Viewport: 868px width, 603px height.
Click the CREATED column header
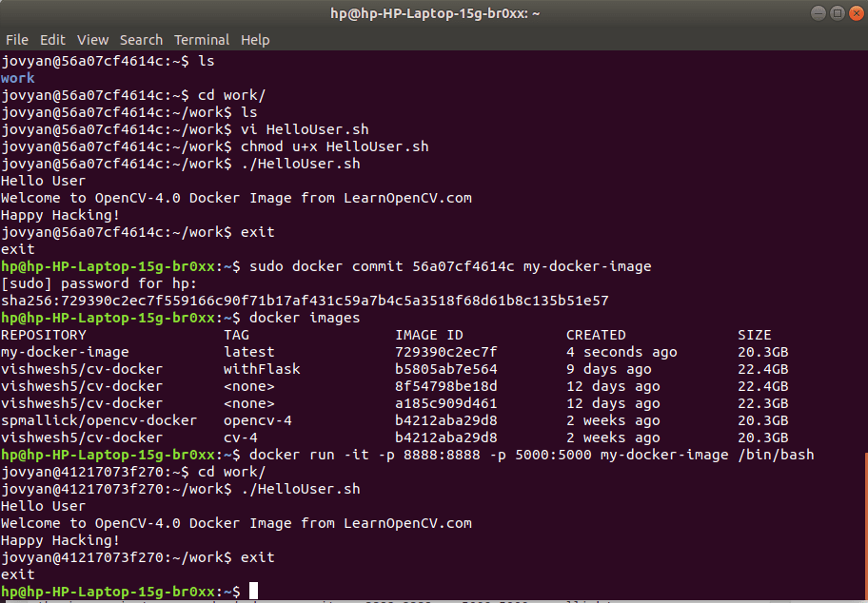click(x=596, y=335)
